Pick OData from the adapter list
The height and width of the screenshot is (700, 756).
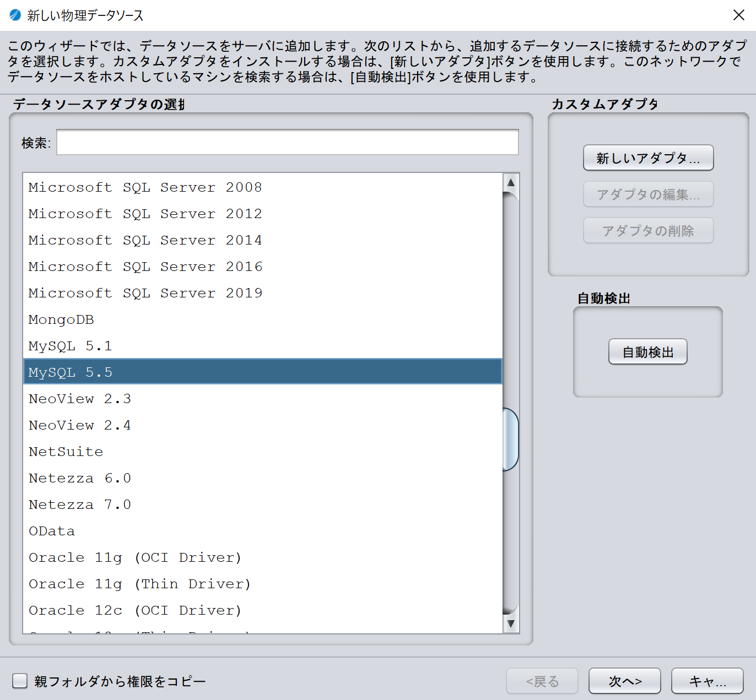pyautogui.click(x=263, y=531)
